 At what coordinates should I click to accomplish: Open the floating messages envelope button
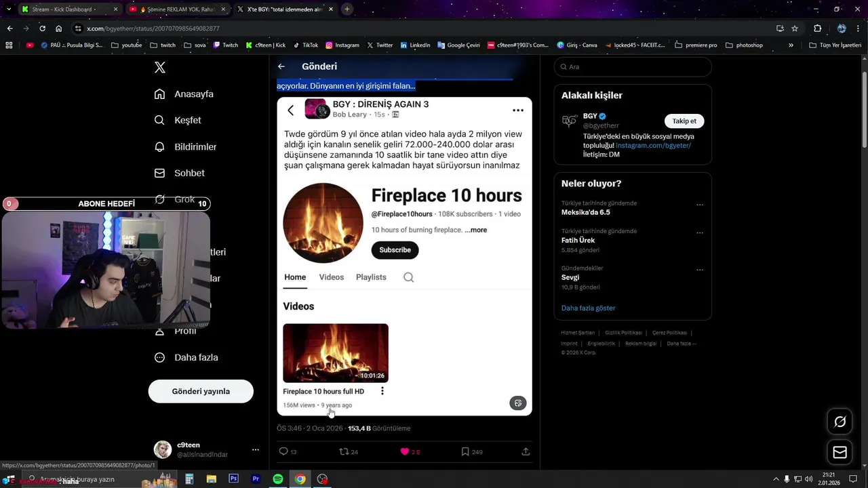coord(840,452)
